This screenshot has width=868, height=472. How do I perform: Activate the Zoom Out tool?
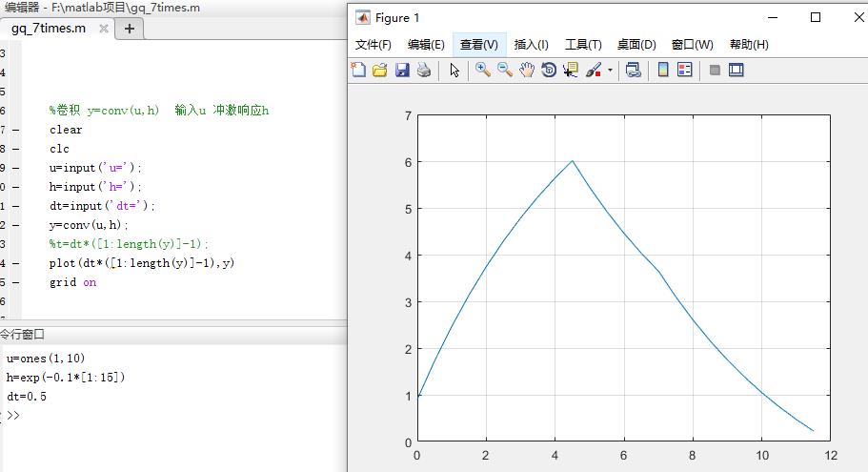pyautogui.click(x=504, y=70)
